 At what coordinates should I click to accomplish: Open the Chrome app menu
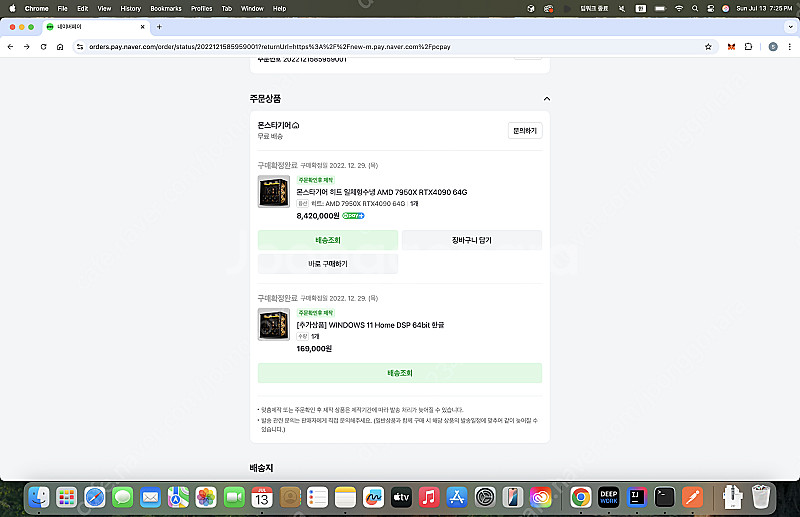click(x=36, y=8)
